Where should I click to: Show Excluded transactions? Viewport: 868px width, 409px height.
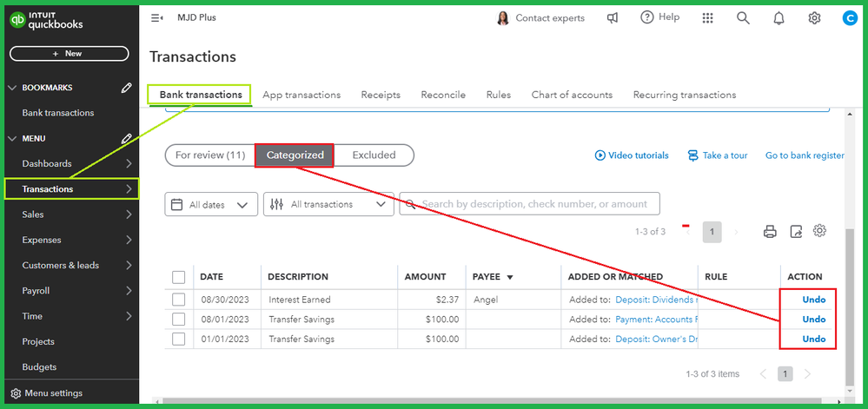pos(374,155)
